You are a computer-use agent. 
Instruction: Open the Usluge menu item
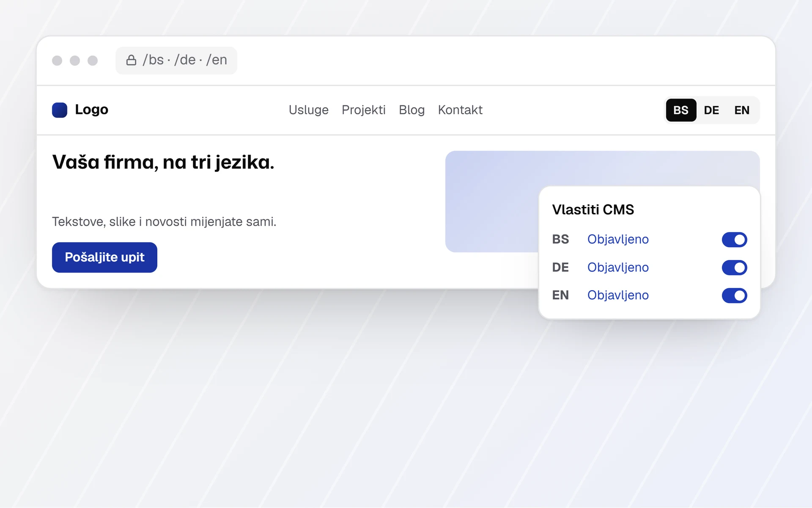coord(309,110)
